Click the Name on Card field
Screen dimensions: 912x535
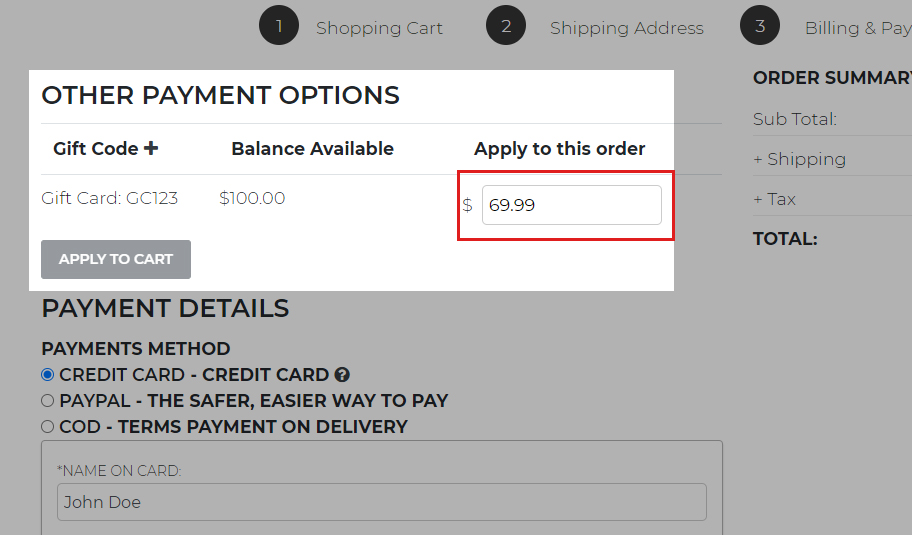[381, 502]
